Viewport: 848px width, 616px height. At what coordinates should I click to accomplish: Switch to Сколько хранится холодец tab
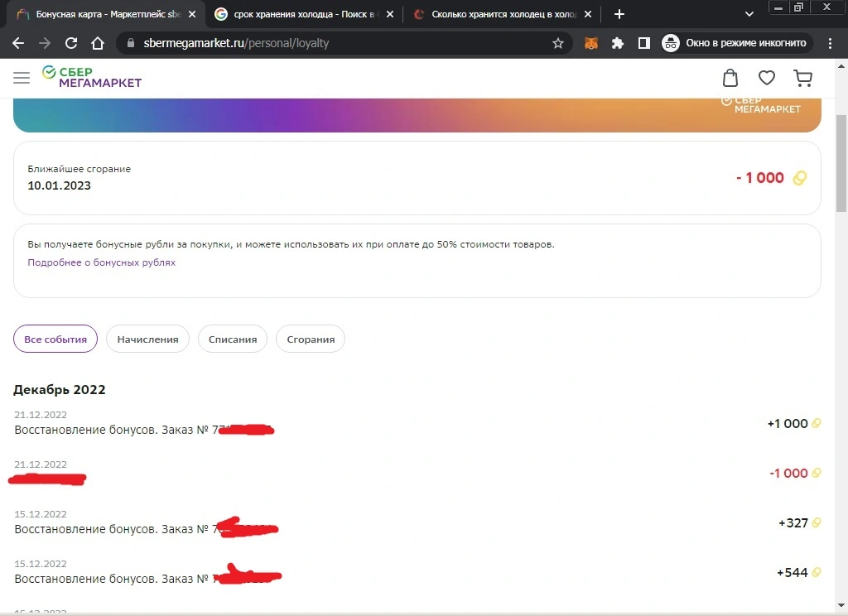(x=502, y=15)
